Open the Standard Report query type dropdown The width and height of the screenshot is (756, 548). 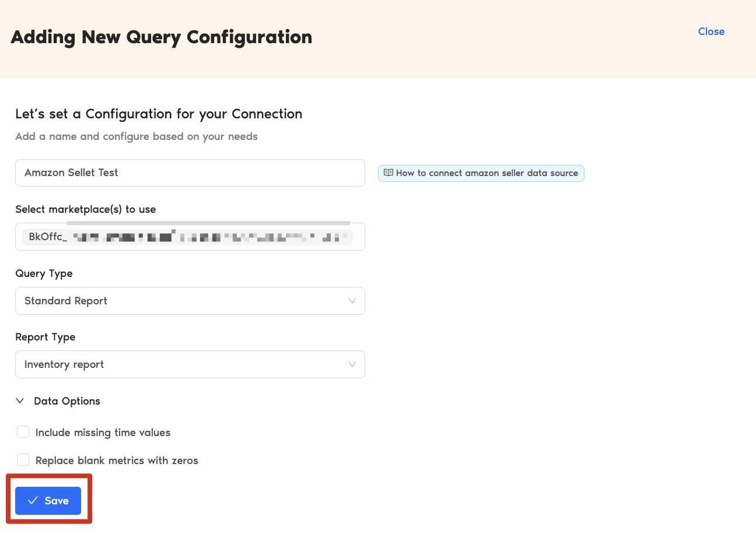190,301
